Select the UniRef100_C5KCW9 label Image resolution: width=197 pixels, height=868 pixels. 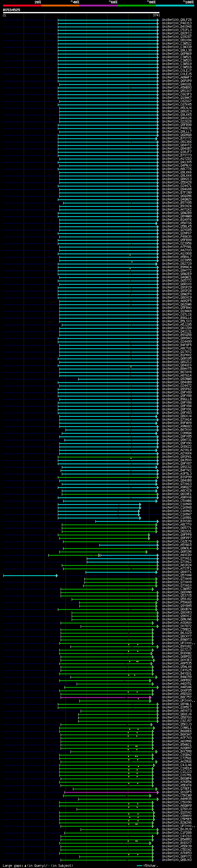(x=177, y=795)
